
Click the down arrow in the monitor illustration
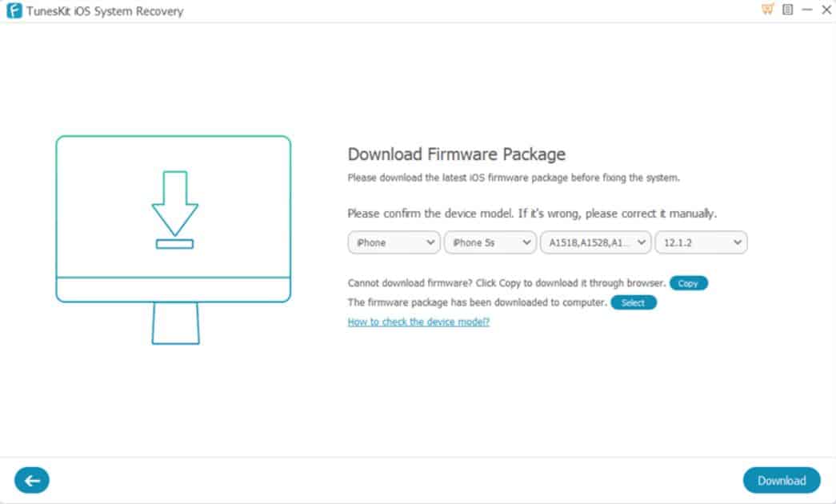coord(174,202)
